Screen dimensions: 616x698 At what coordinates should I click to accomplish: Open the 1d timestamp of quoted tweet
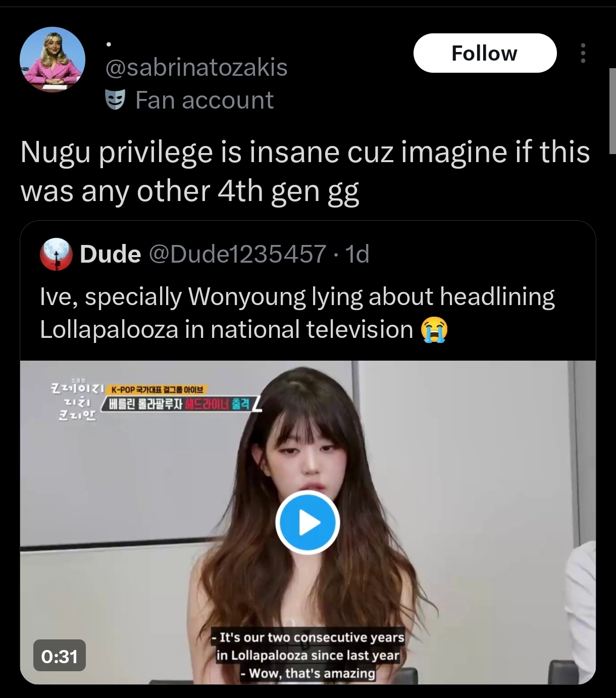pyautogui.click(x=357, y=254)
